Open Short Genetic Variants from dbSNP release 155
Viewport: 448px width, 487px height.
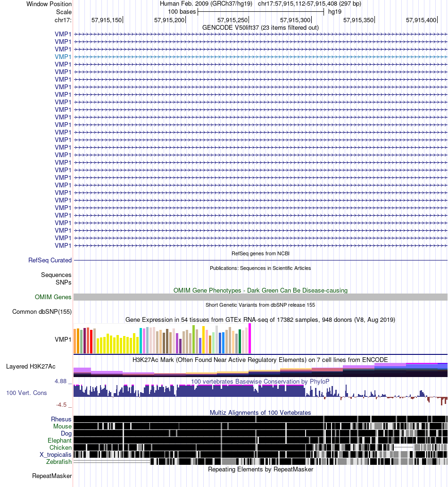[x=260, y=305]
